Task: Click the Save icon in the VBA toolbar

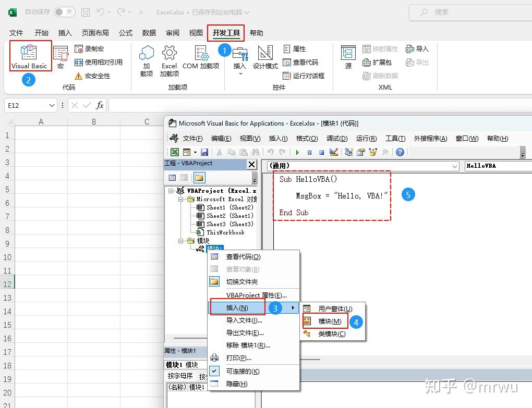Action: pyautogui.click(x=204, y=152)
